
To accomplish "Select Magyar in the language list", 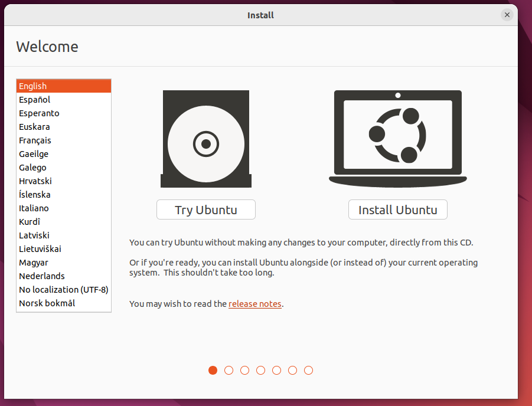I will point(34,263).
